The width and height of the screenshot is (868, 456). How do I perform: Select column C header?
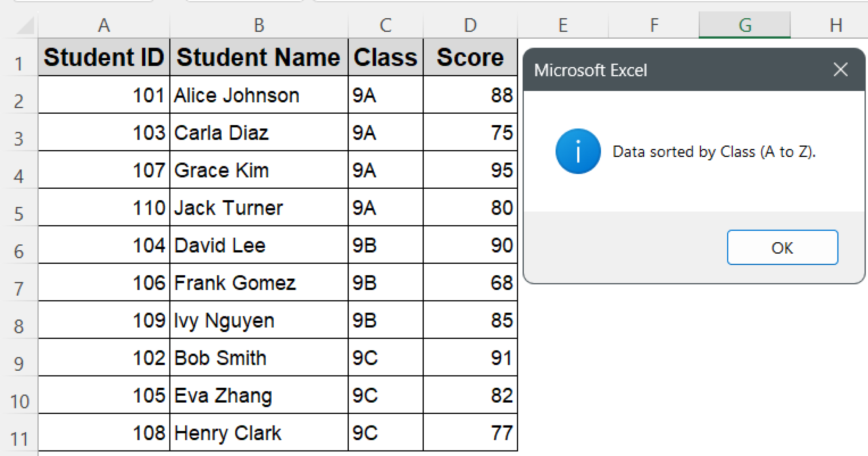pyautogui.click(x=385, y=25)
